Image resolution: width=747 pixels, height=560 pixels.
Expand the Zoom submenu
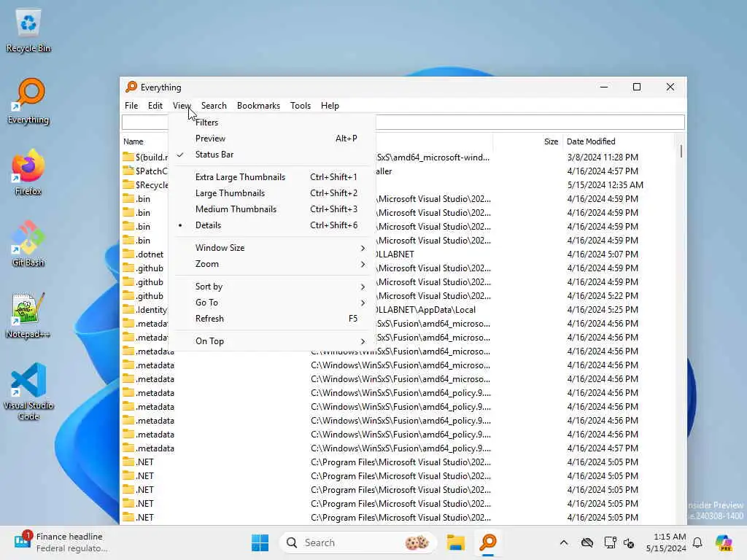(x=273, y=264)
